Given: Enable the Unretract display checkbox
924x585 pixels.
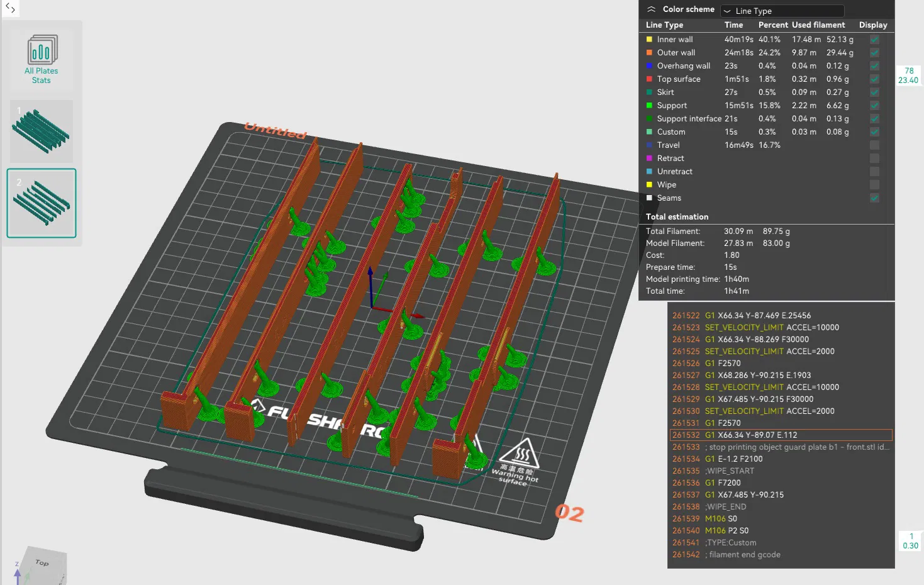Looking at the screenshot, I should click(874, 172).
